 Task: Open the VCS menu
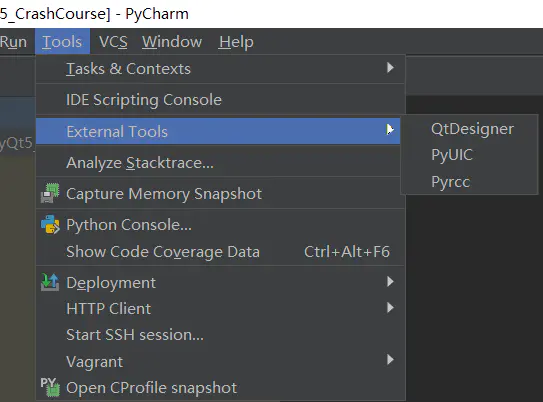pos(113,42)
